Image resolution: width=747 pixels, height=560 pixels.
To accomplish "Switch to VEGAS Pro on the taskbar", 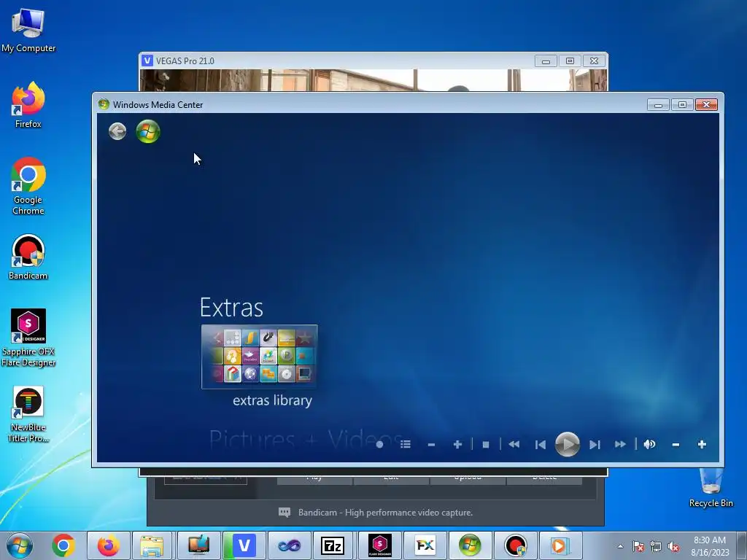I will pyautogui.click(x=244, y=545).
